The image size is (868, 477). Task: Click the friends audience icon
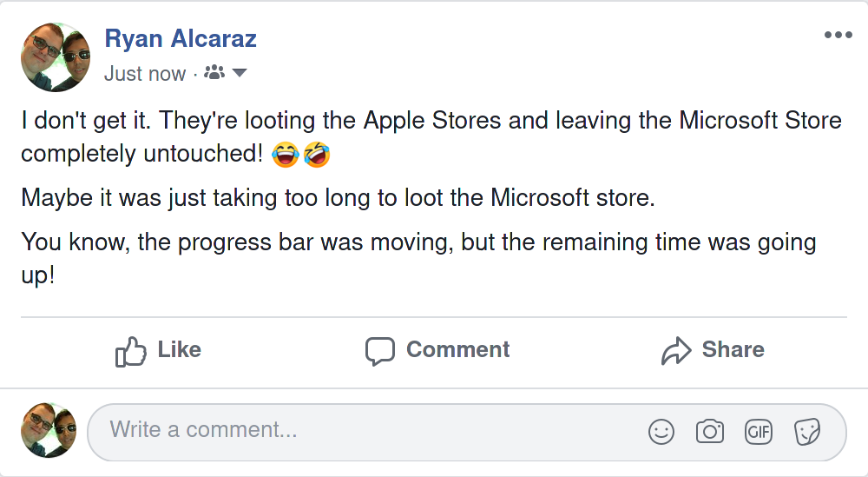coord(214,74)
